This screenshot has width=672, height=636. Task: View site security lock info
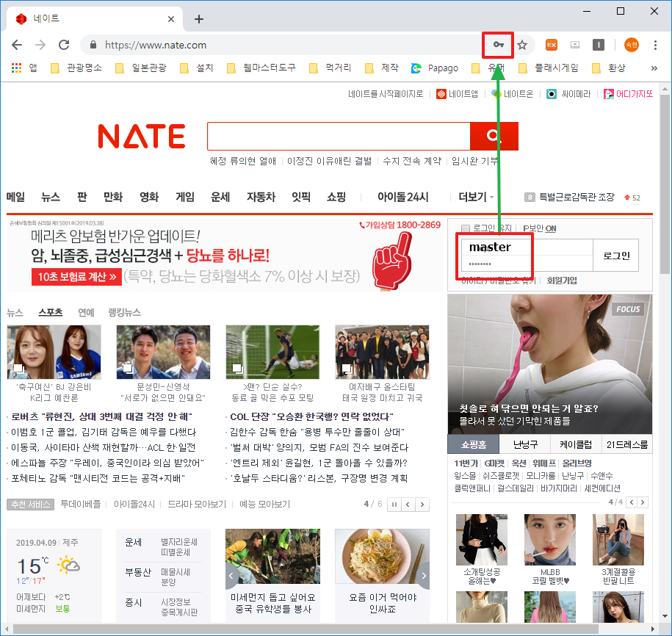point(93,45)
